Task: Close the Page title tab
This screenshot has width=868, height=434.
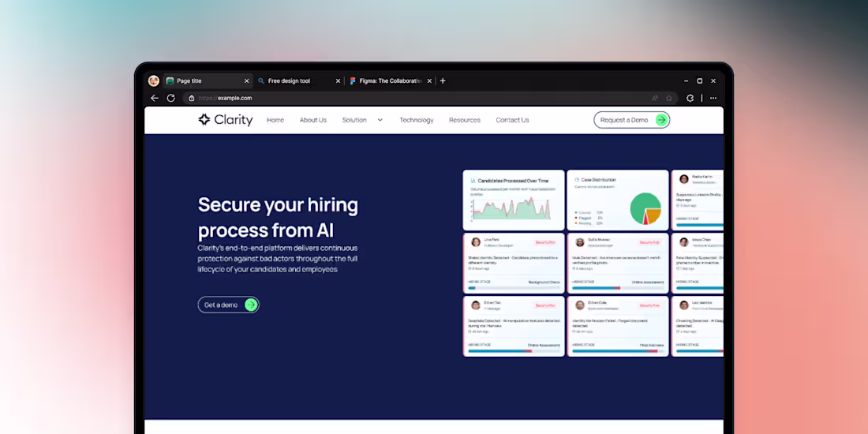Action: pos(246,80)
